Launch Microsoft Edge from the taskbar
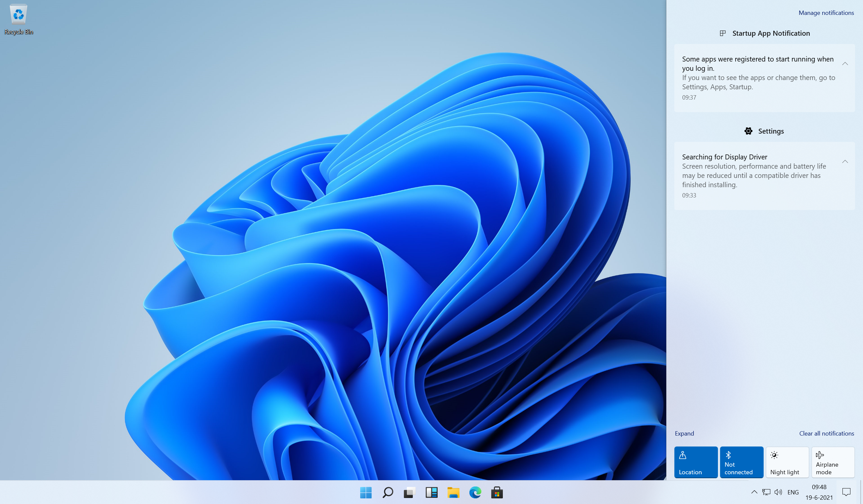This screenshot has height=504, width=863. click(475, 492)
